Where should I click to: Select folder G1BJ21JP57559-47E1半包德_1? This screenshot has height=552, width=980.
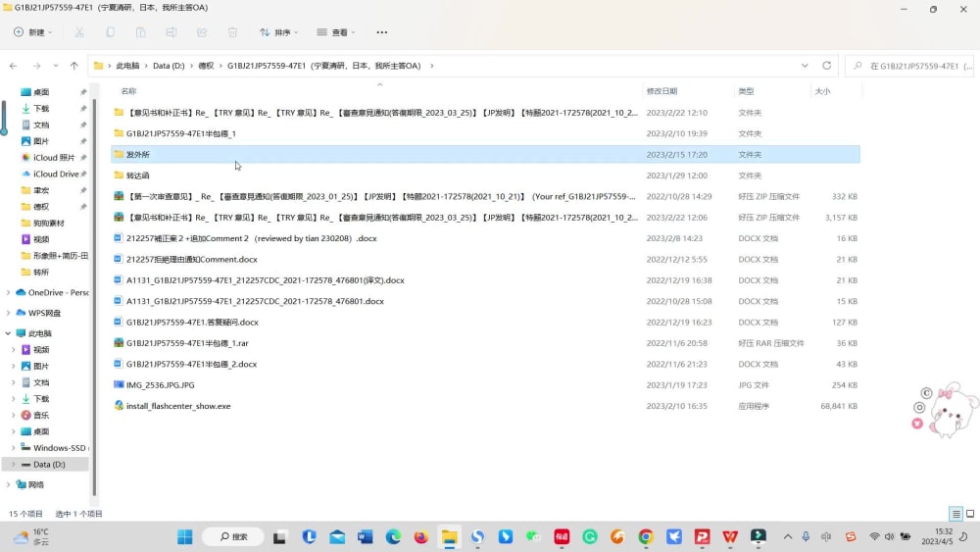coord(485,133)
